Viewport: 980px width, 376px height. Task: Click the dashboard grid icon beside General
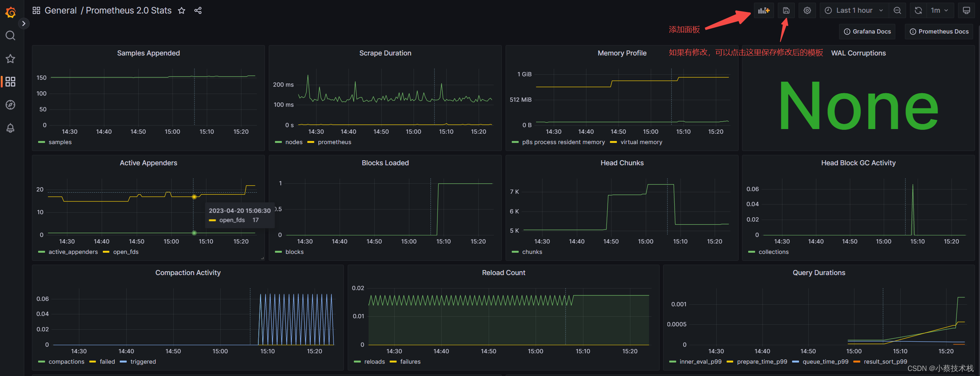pyautogui.click(x=36, y=10)
